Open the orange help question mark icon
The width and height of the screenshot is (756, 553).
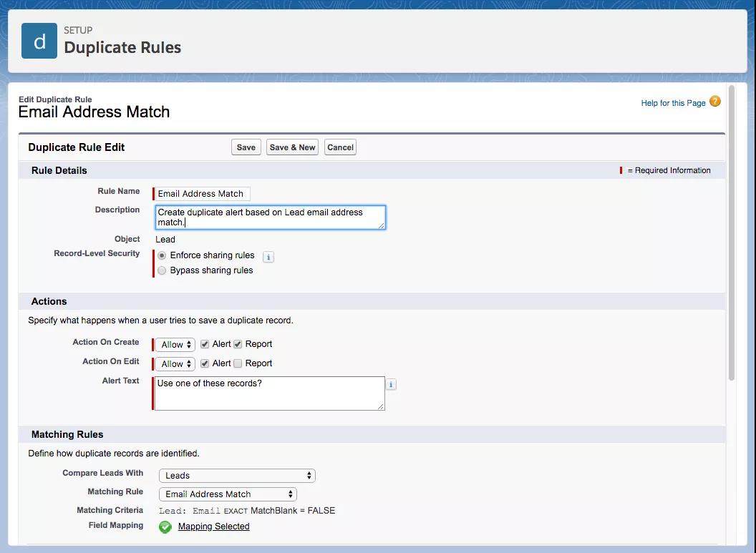pos(714,102)
